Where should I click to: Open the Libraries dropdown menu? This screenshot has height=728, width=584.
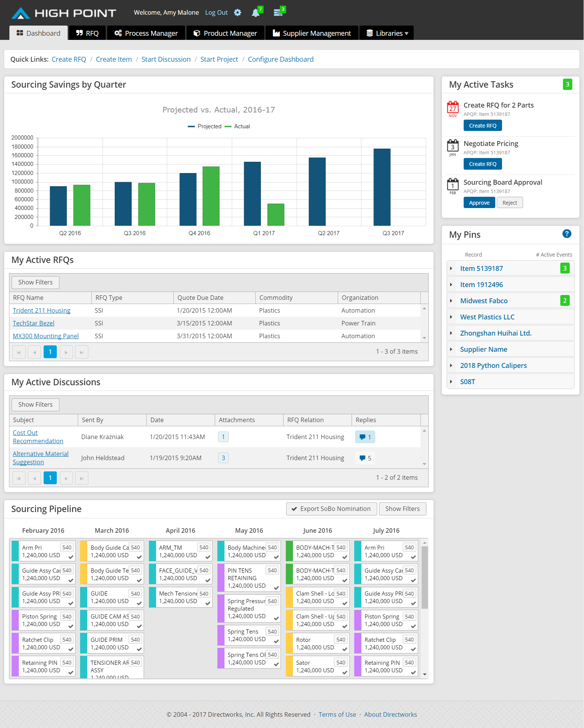pyautogui.click(x=387, y=33)
